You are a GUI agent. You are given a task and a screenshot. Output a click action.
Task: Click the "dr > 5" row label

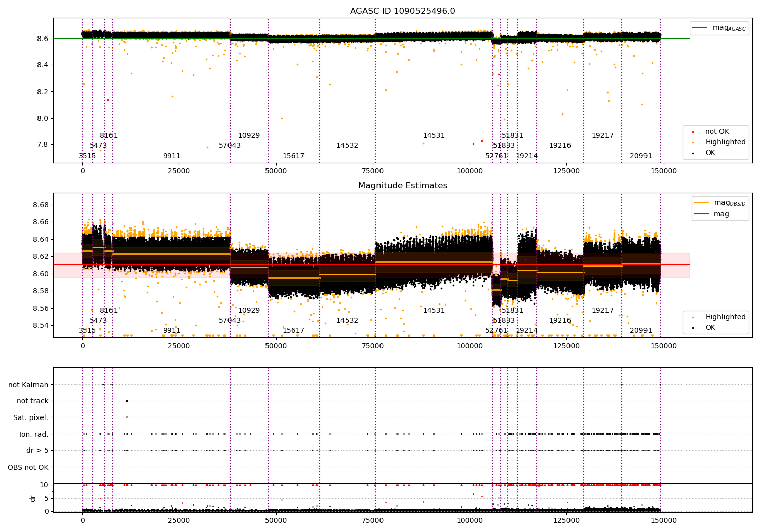click(x=37, y=450)
